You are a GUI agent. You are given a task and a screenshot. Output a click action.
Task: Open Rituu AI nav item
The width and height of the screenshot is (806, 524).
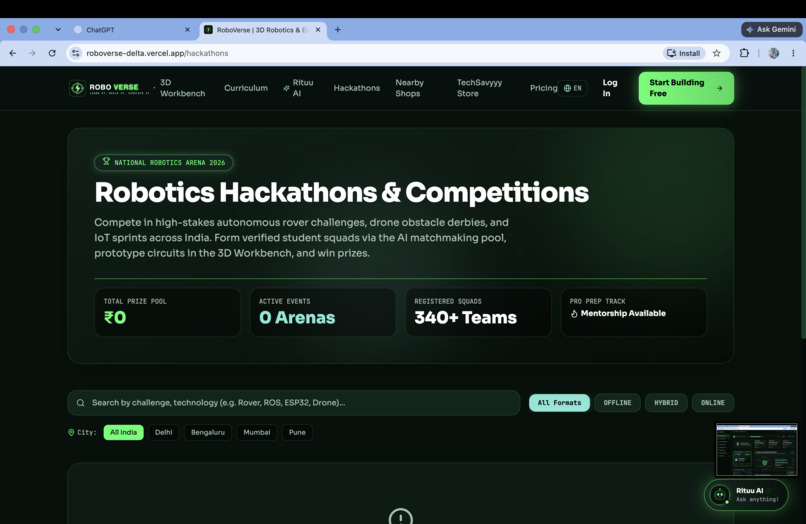[299, 88]
